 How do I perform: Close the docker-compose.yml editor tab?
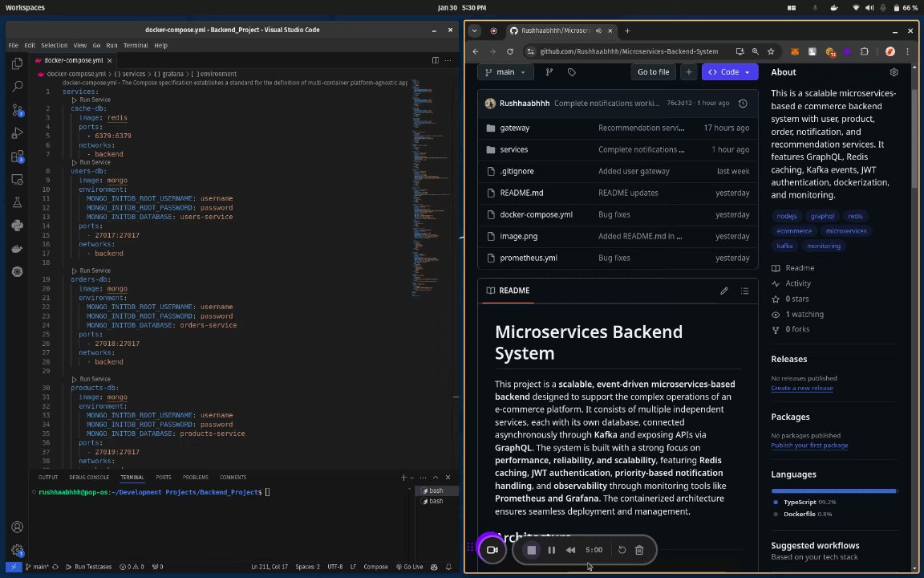click(110, 60)
